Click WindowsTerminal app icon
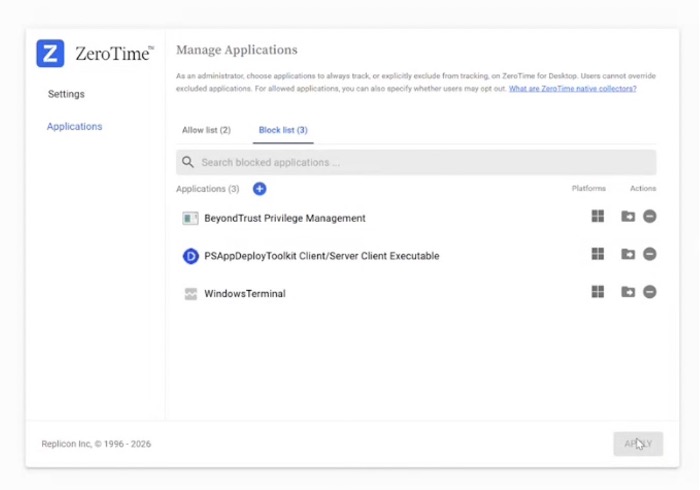Screen dimensions: 700x490 point(191,294)
